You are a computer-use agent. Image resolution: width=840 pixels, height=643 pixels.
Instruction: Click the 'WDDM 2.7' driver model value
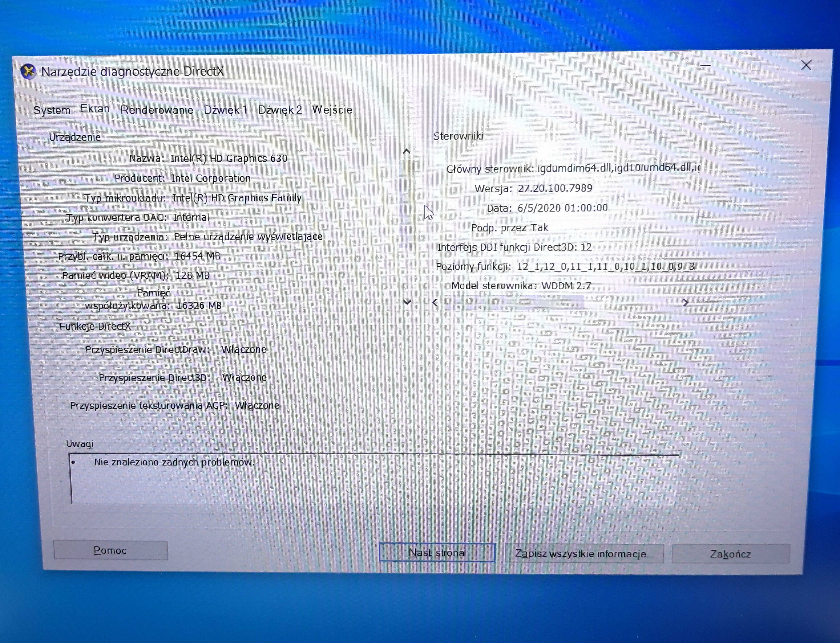[566, 286]
